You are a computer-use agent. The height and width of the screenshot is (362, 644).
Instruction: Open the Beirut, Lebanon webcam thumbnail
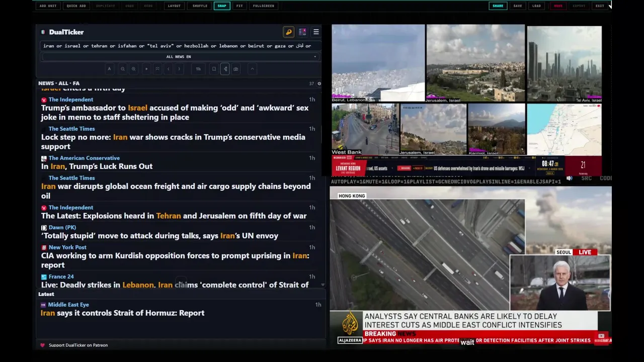coord(378,63)
